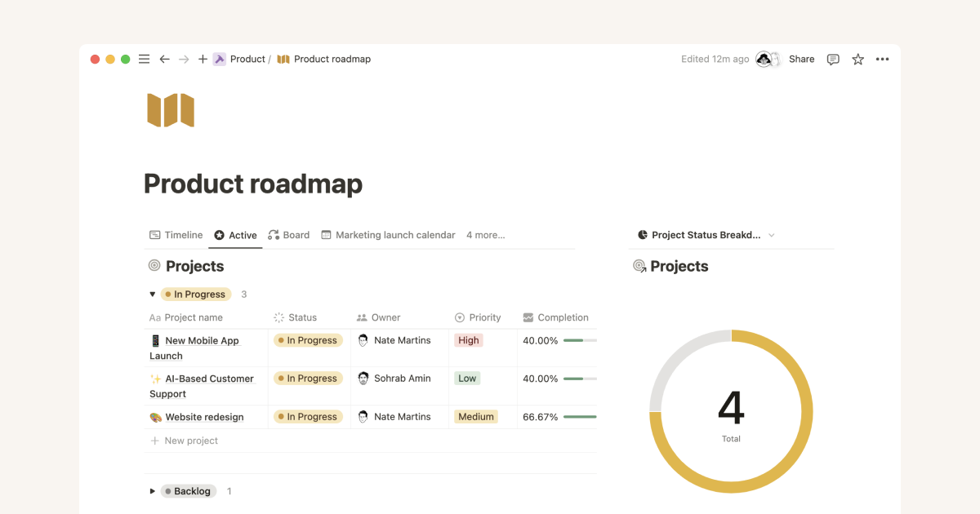This screenshot has width=980, height=514.
Task: Click the plus icon to create a new page
Action: 202,59
